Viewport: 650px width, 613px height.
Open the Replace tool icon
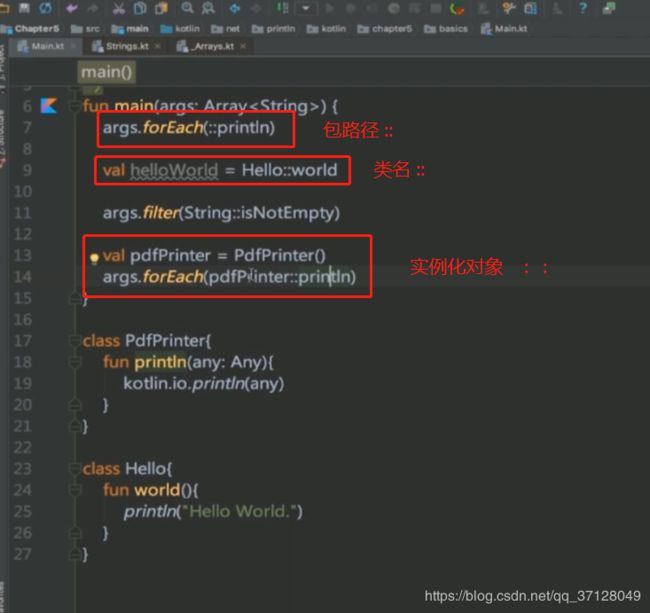tap(208, 8)
